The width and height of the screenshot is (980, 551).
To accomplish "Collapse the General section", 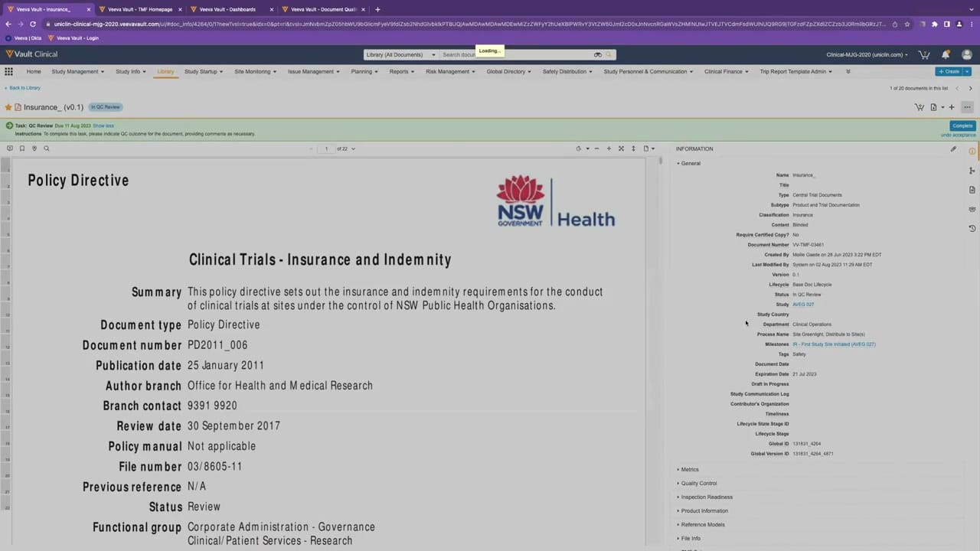I will pos(688,163).
